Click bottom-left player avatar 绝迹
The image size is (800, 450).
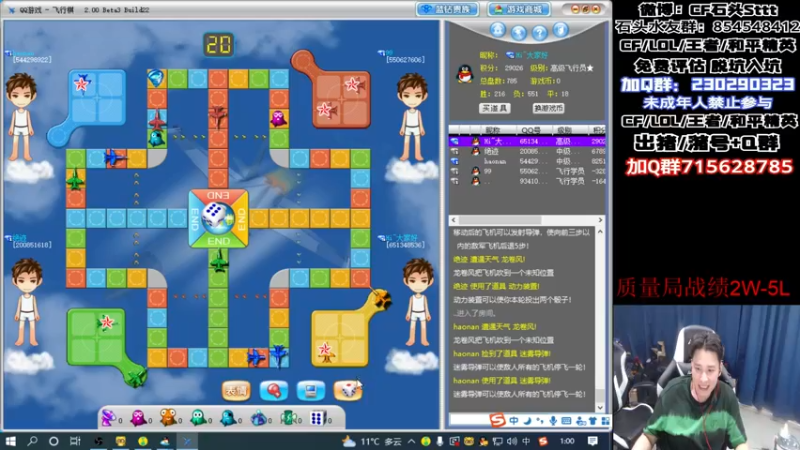click(x=26, y=303)
